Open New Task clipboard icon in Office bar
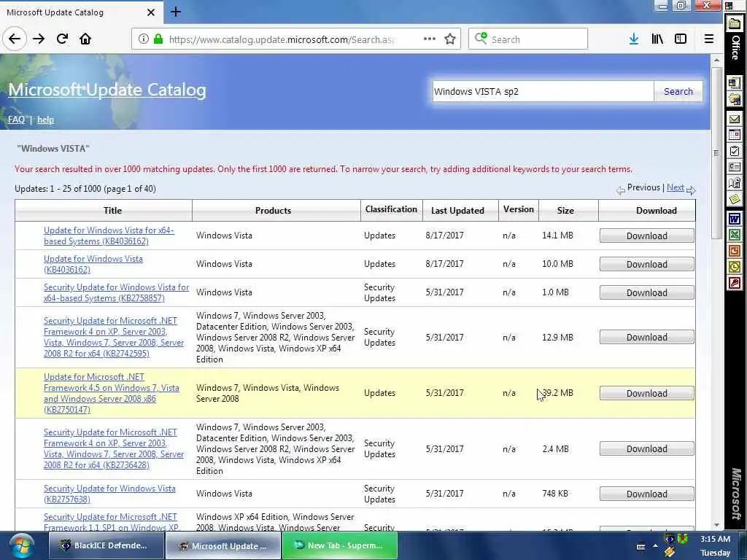The image size is (747, 560). tap(735, 152)
